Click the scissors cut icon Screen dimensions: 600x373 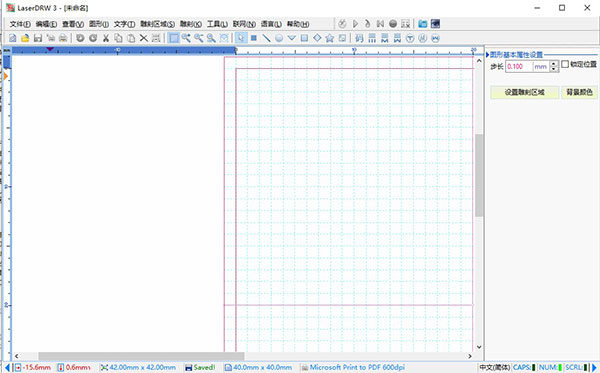coord(106,38)
